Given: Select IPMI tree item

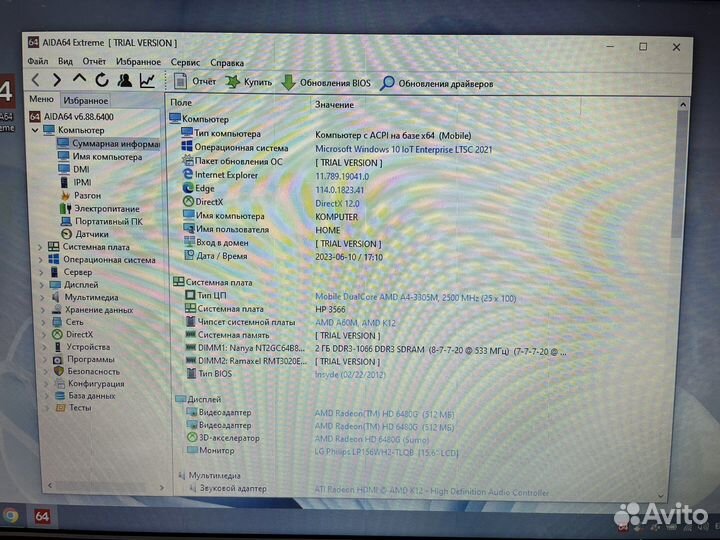Looking at the screenshot, I should (x=75, y=182).
